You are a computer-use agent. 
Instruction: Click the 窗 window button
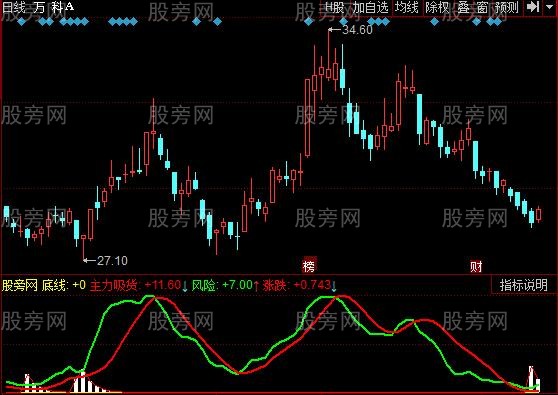tap(482, 7)
